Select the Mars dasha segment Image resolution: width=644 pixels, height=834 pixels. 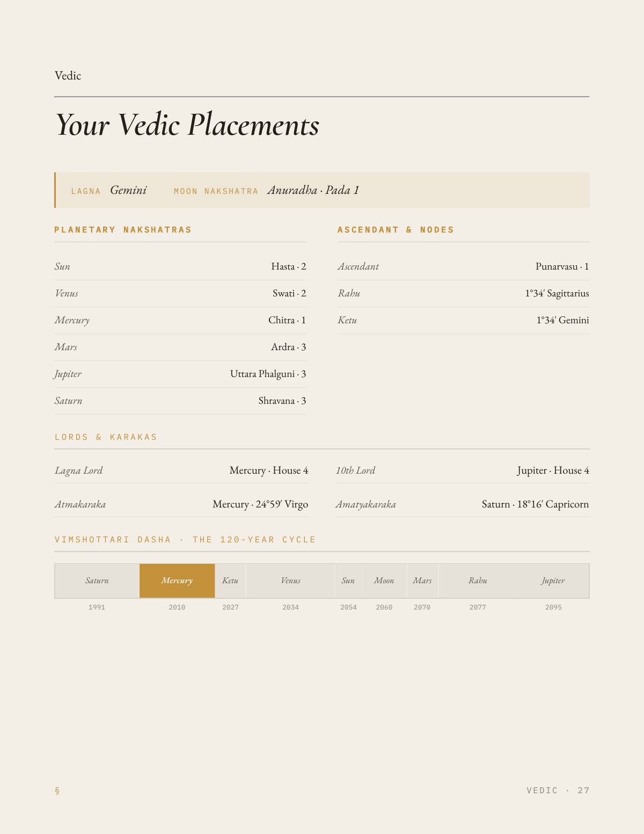point(422,581)
